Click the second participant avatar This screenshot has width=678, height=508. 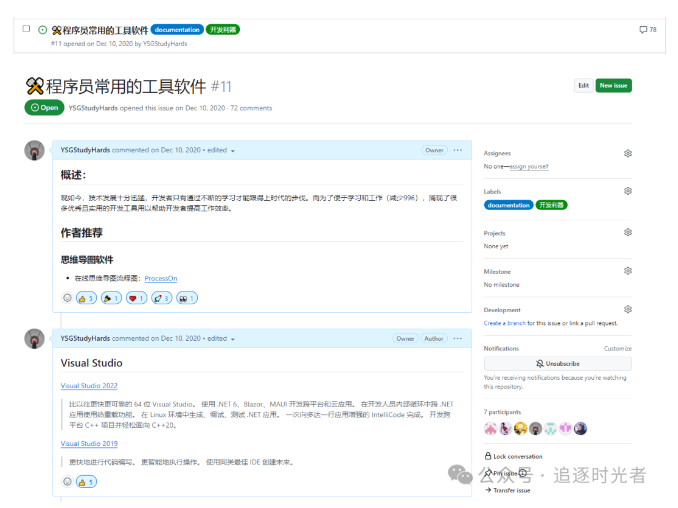point(505,428)
